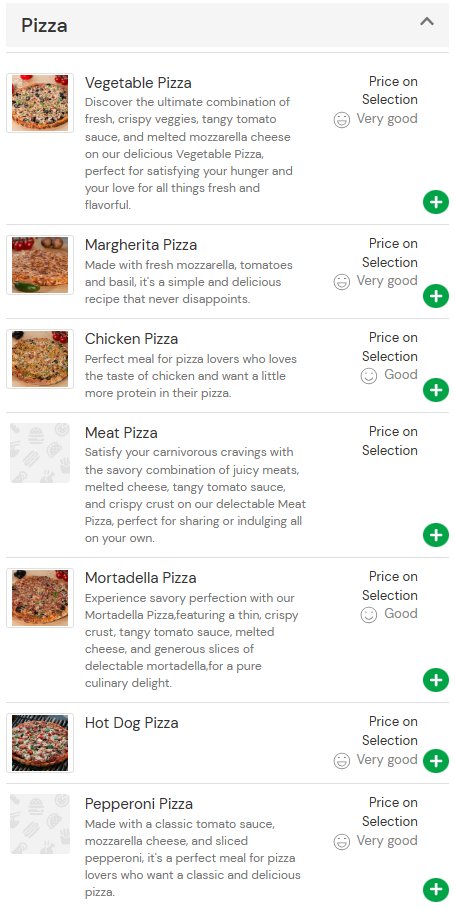Open Margherita Pizza photo thumbnail
Screen dimensions: 455x911
click(40, 265)
